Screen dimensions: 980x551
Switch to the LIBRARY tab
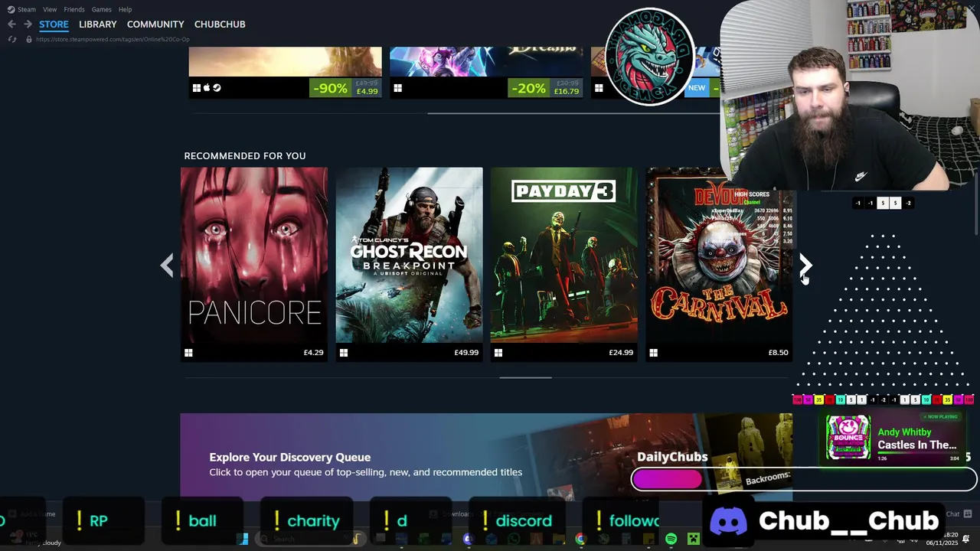pos(98,24)
